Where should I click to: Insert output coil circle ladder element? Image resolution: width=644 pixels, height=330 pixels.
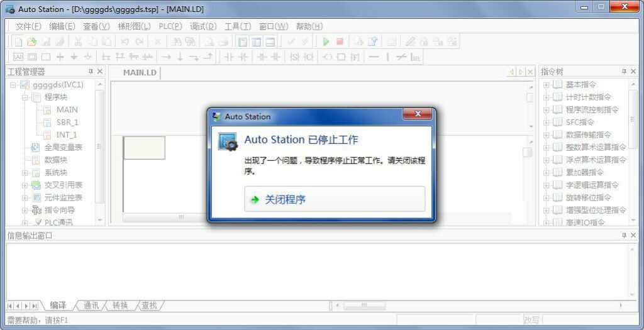(x=327, y=57)
